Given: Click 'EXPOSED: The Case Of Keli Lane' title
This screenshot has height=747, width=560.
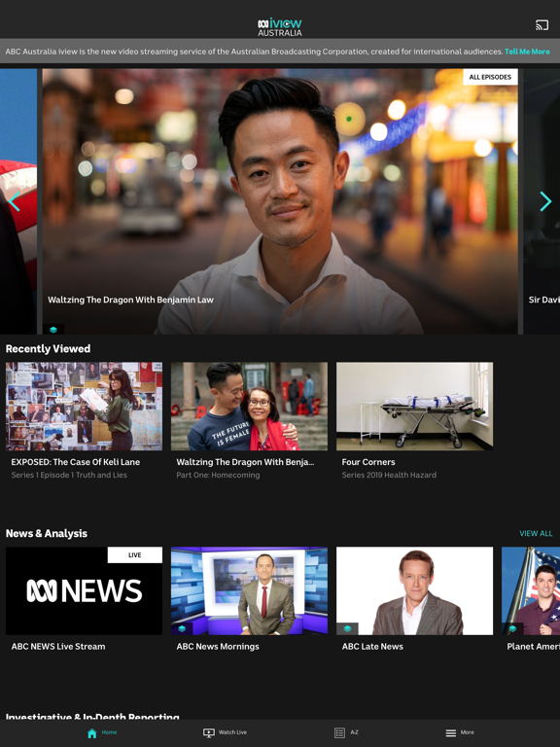Looking at the screenshot, I should pyautogui.click(x=75, y=462).
